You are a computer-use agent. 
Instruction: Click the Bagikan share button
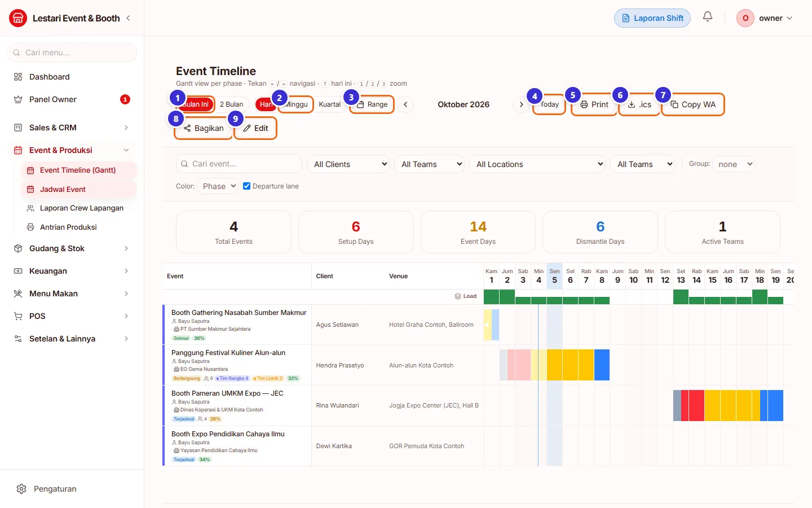[x=204, y=128]
